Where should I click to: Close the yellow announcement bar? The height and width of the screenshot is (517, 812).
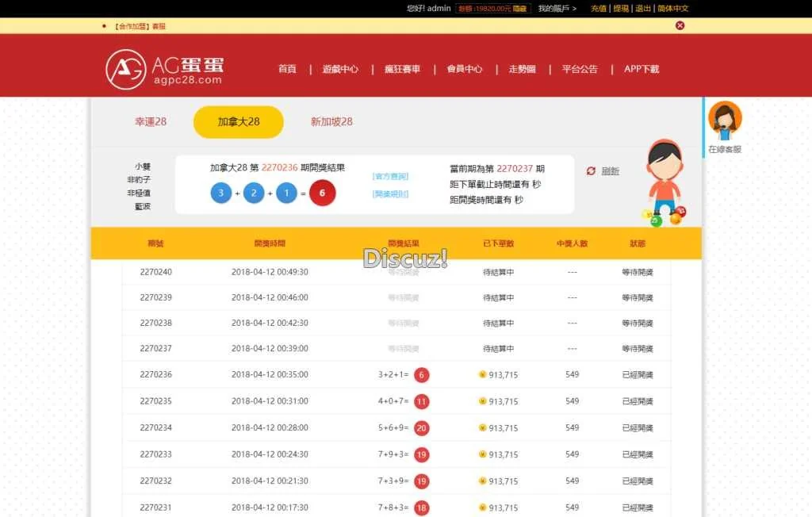pyautogui.click(x=680, y=25)
